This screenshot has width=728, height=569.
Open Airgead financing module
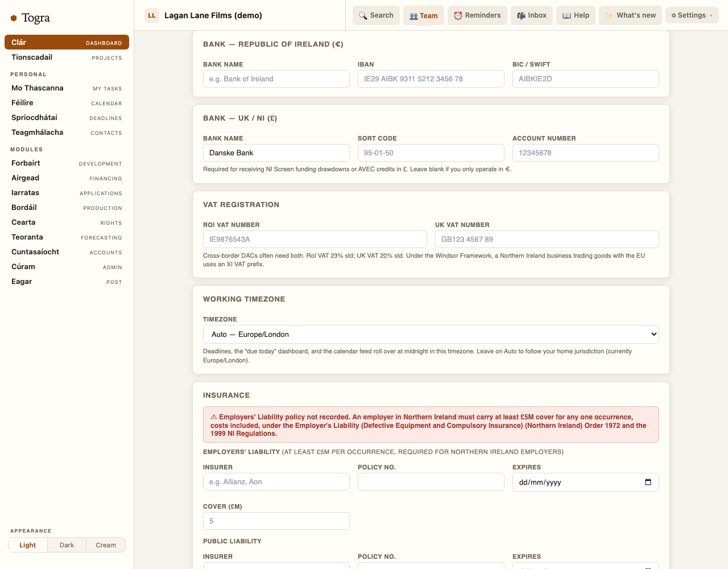(67, 178)
